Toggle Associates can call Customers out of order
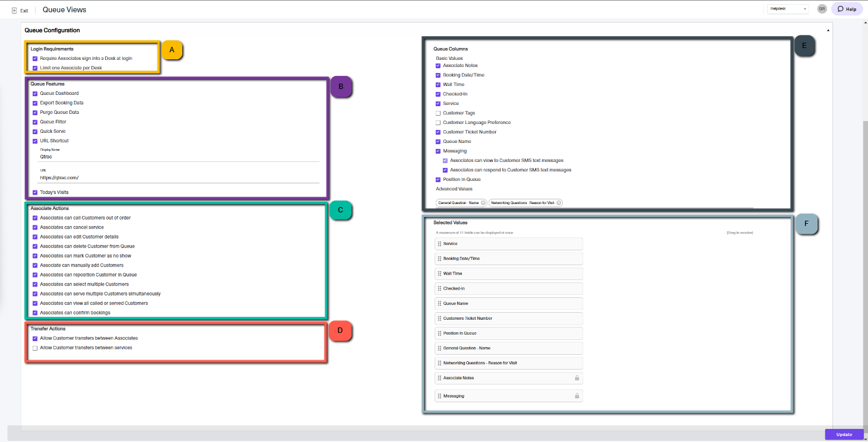Screen dimensions: 868x442 coord(35,218)
